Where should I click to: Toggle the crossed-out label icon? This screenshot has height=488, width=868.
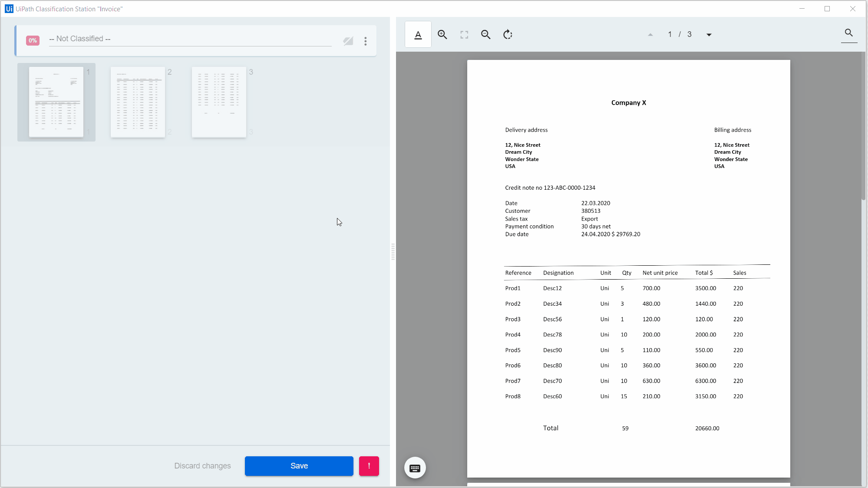click(348, 41)
